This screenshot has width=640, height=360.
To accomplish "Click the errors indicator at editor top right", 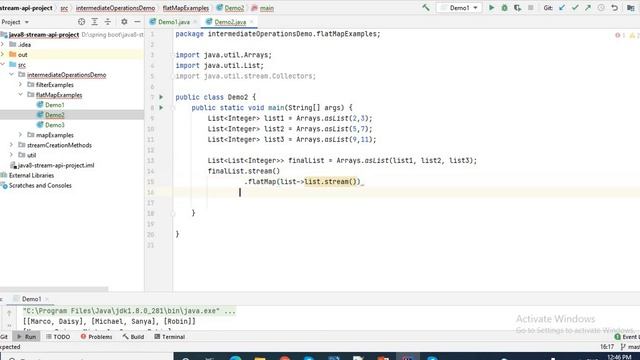I will coord(620,36).
